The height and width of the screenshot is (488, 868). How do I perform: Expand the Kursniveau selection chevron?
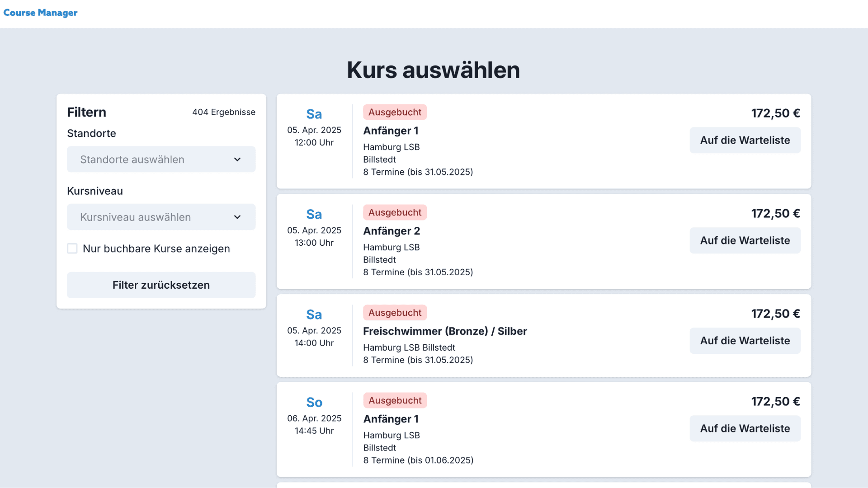tap(237, 217)
